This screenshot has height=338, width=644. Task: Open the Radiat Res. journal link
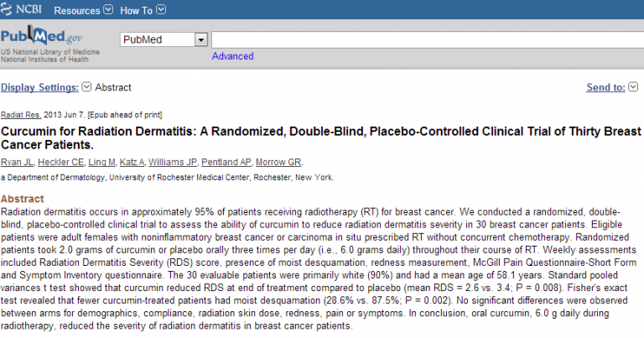click(20, 115)
